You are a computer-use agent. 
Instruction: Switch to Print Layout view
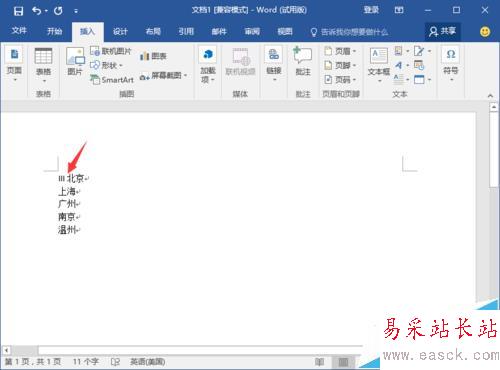343,362
